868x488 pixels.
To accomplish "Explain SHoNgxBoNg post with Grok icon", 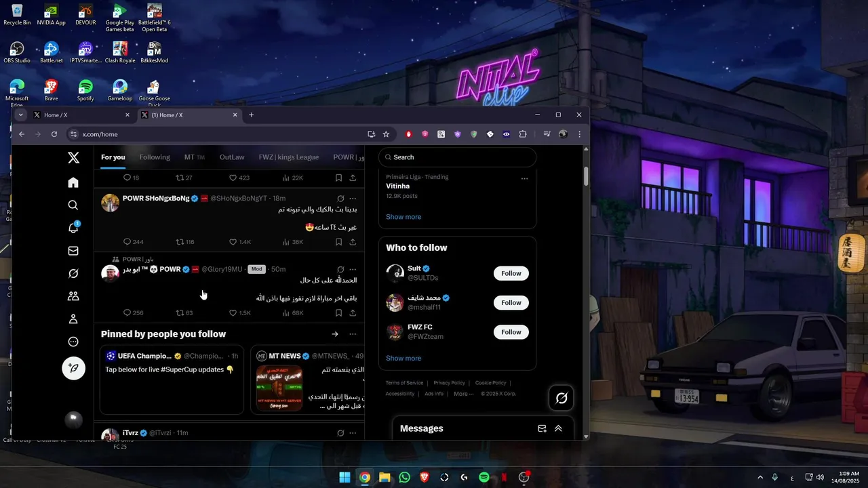I will [340, 199].
